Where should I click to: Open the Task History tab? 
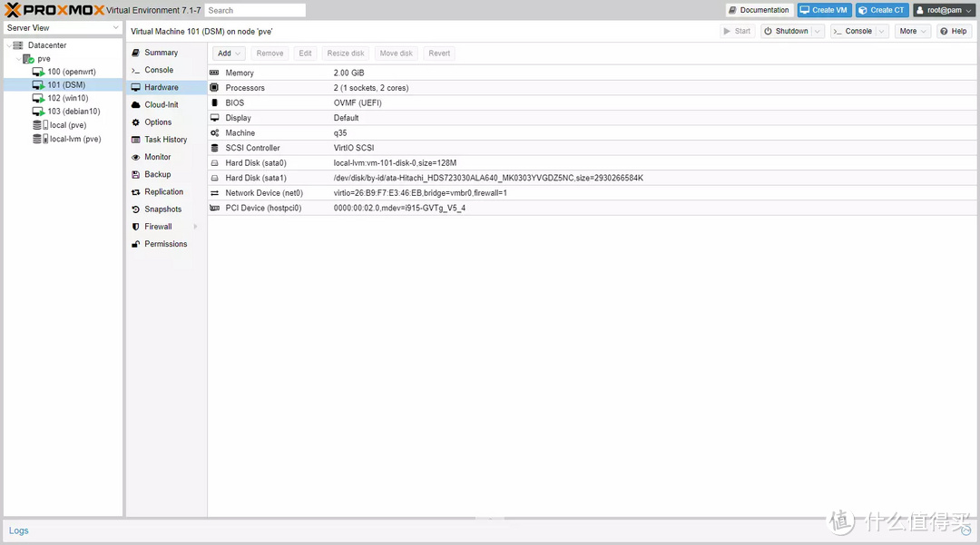[x=166, y=140]
